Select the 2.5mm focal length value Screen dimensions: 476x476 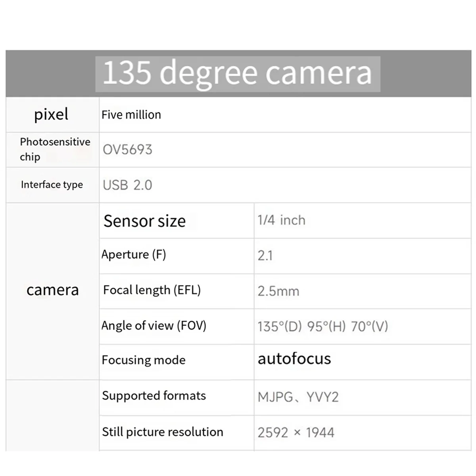278,291
